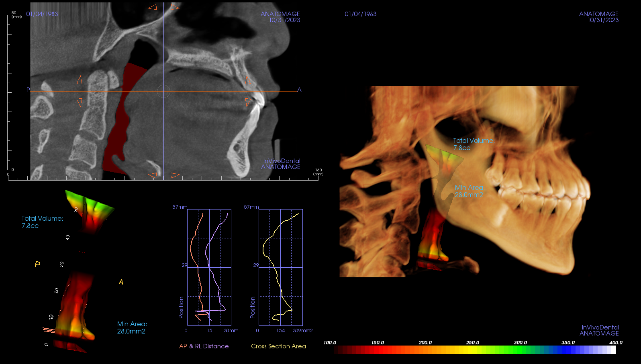Select right-pointing orange arrow at bottom of slice

tap(175, 175)
